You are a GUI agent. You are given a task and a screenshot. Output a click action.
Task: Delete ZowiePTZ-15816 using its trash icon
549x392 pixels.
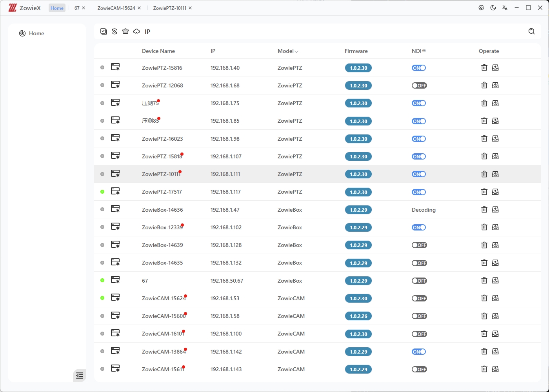pyautogui.click(x=484, y=68)
